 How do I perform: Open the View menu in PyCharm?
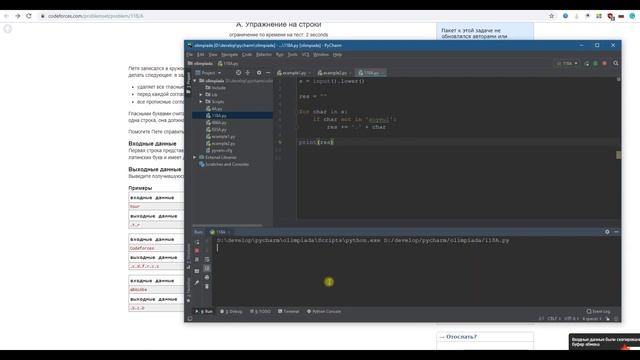pyautogui.click(x=213, y=54)
